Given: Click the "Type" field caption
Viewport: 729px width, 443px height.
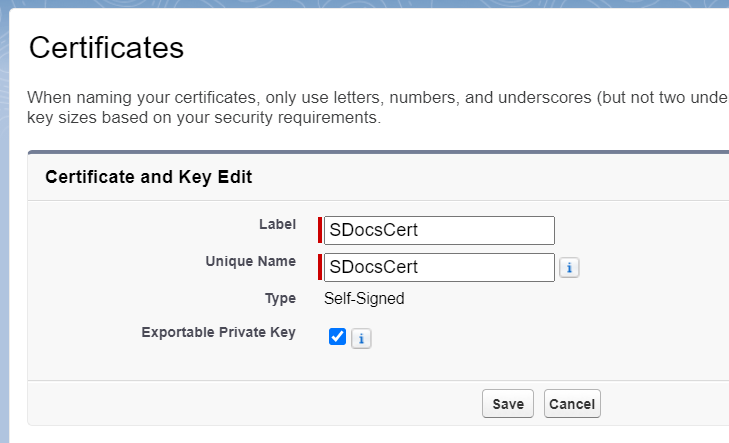Looking at the screenshot, I should click(280, 298).
